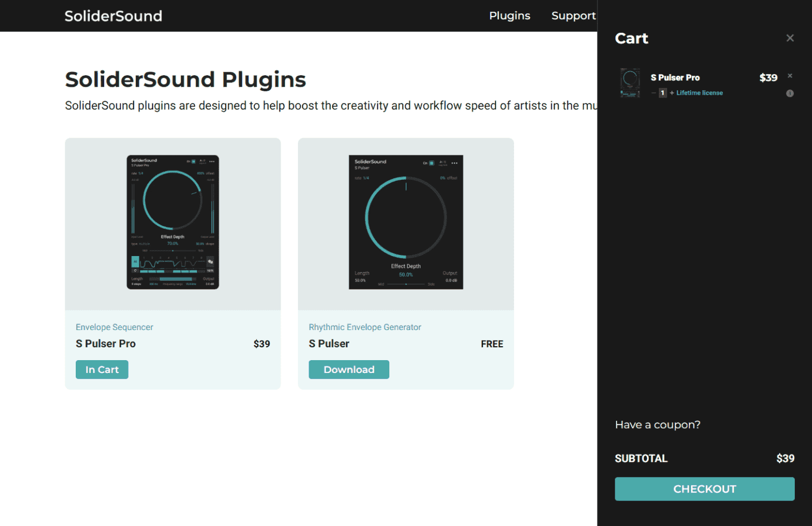
Task: Click the CHECKOUT button
Action: tap(705, 489)
